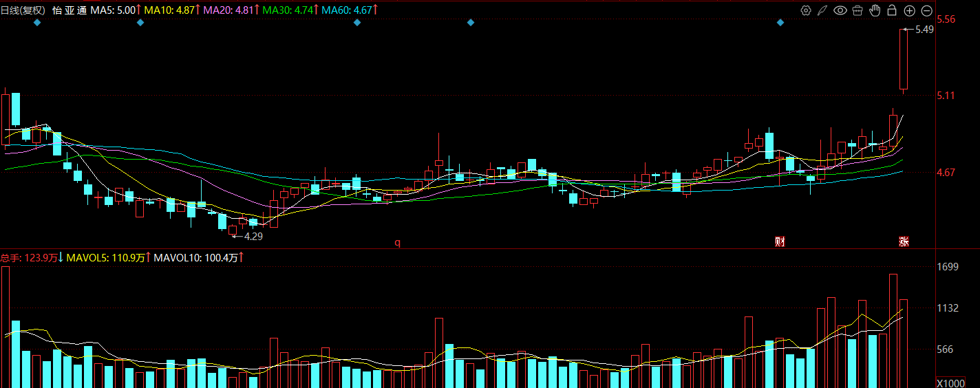Screen dimensions: 980x388
Task: Toggle the eye visibility icon
Action: coord(840,10)
